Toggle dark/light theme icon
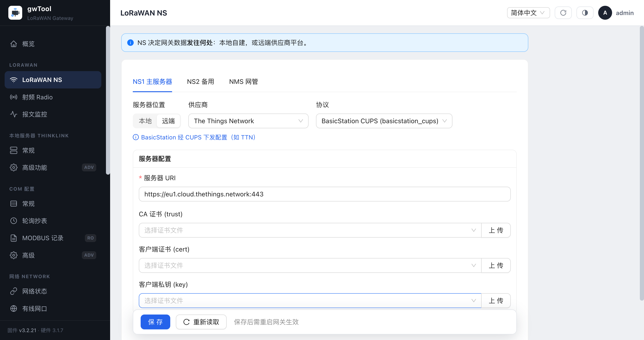The width and height of the screenshot is (644, 340). pos(585,13)
